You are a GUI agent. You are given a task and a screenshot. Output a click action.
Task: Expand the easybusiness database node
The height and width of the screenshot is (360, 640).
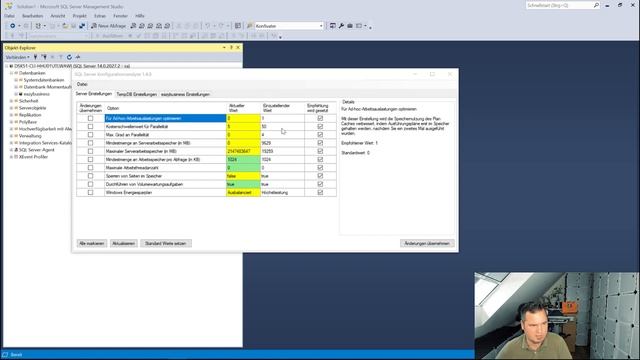coord(16,94)
